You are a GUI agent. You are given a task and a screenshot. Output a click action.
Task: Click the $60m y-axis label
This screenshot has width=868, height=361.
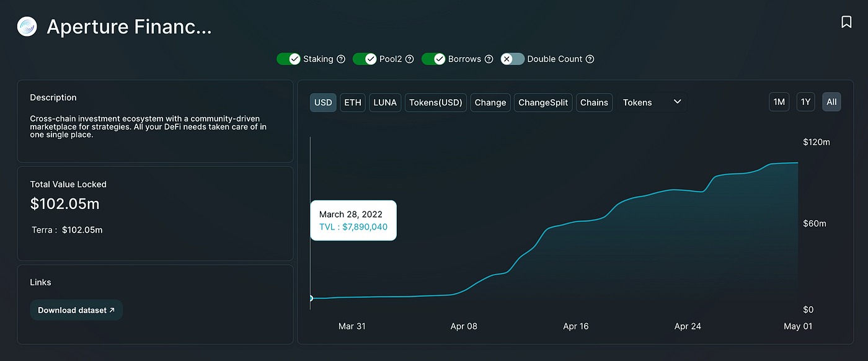point(814,223)
